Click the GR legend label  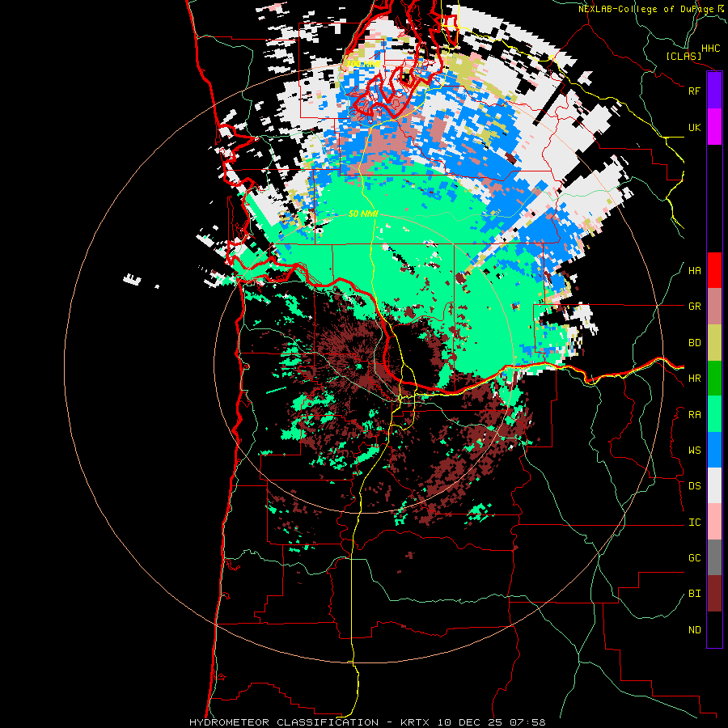(x=694, y=307)
